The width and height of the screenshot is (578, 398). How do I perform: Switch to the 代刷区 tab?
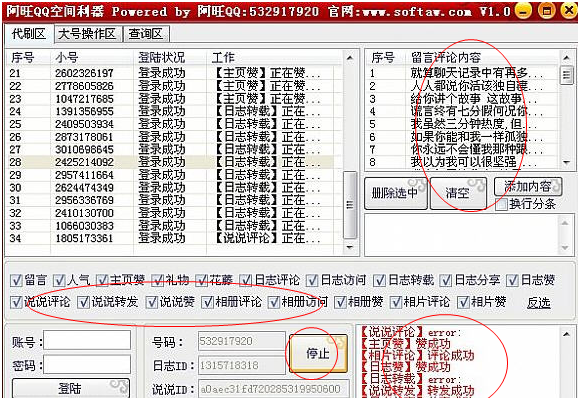[29, 34]
